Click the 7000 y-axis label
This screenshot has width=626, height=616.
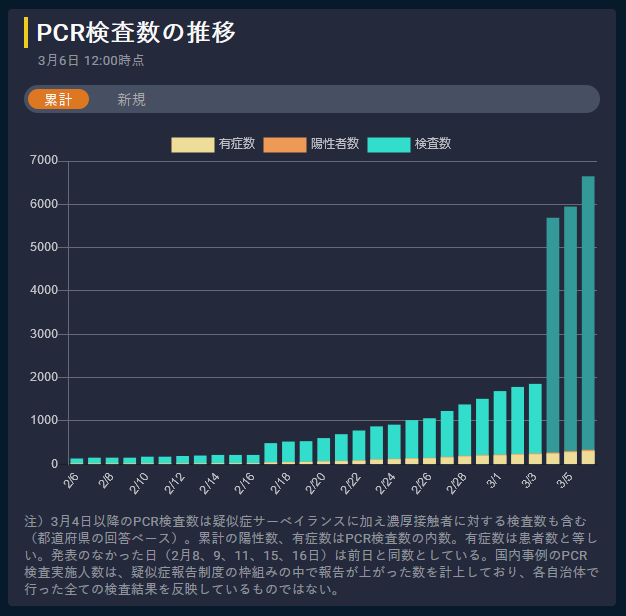(x=45, y=161)
